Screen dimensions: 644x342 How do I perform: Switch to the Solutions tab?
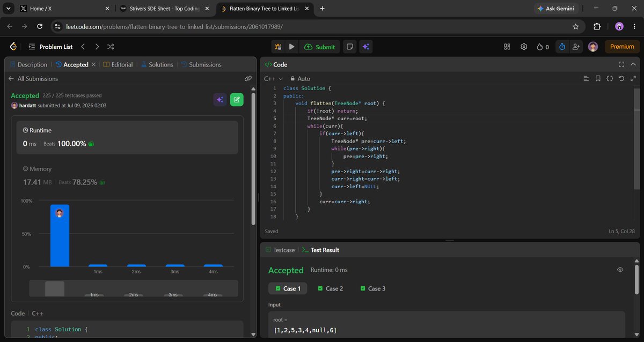[157, 64]
